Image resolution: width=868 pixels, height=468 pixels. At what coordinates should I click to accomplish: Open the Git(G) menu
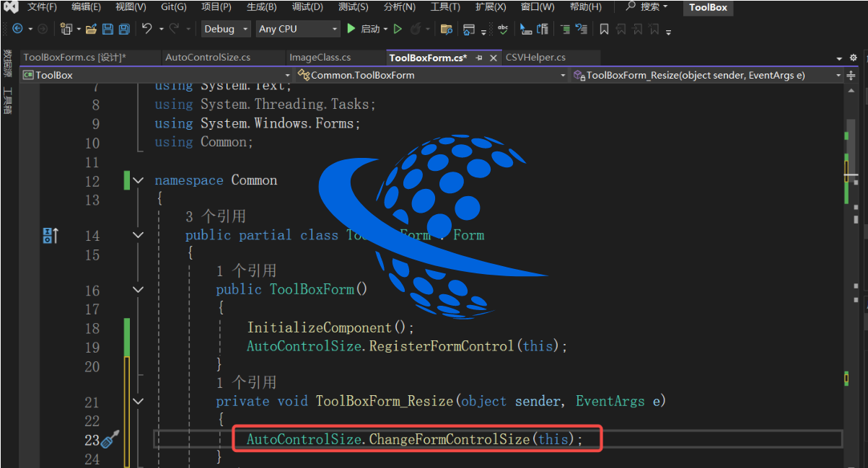pos(173,7)
